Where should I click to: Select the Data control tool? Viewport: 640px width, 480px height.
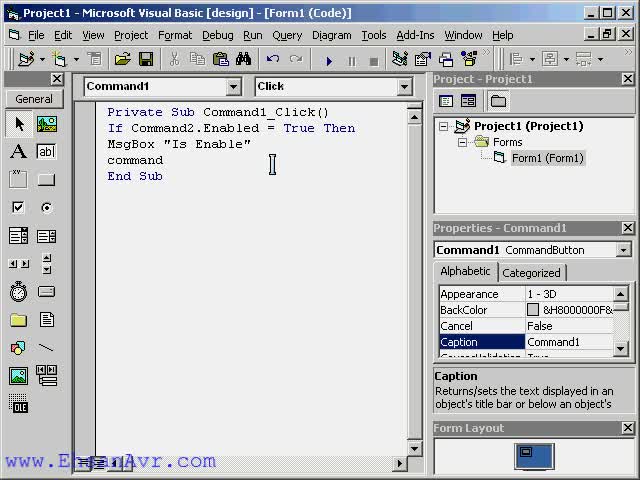coord(47,376)
